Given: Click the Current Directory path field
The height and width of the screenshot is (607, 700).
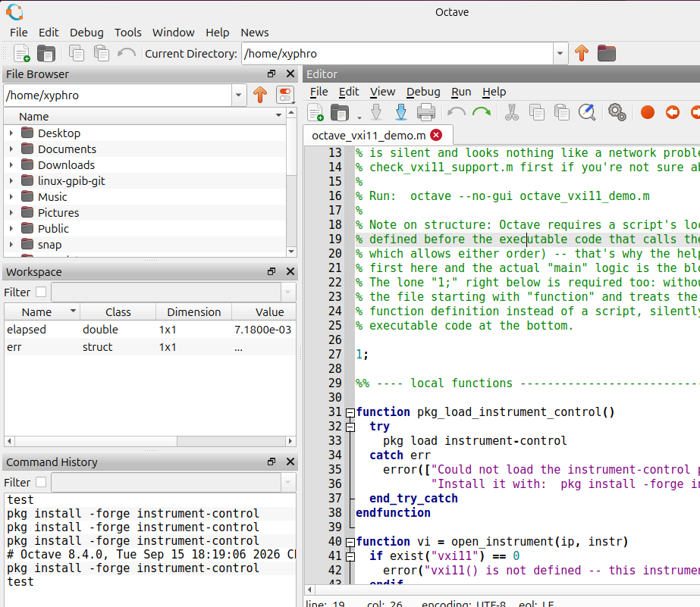Looking at the screenshot, I should 397,54.
